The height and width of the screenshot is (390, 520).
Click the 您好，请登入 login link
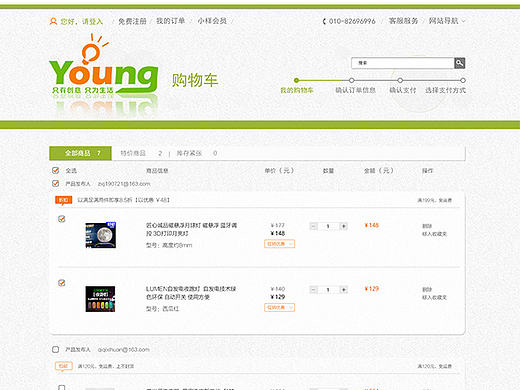82,21
